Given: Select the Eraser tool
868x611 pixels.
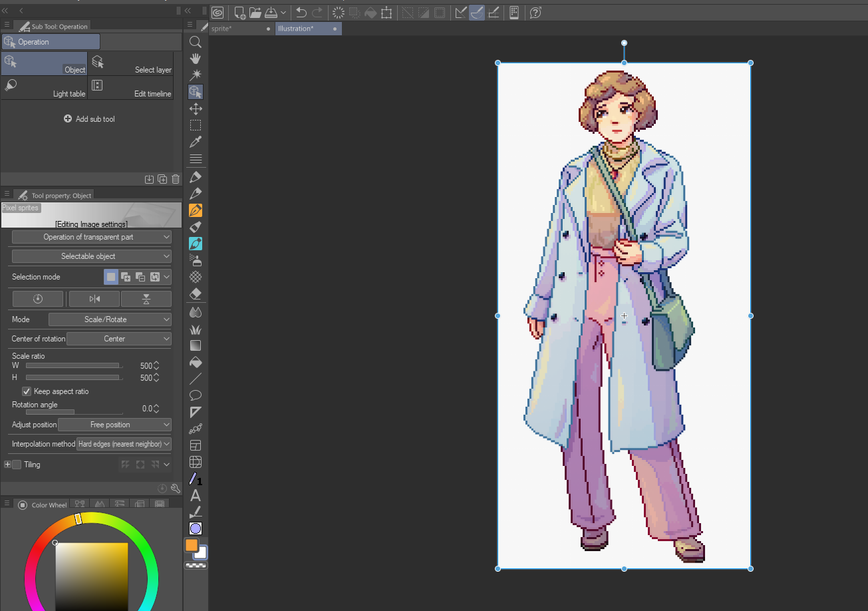Looking at the screenshot, I should tap(196, 294).
